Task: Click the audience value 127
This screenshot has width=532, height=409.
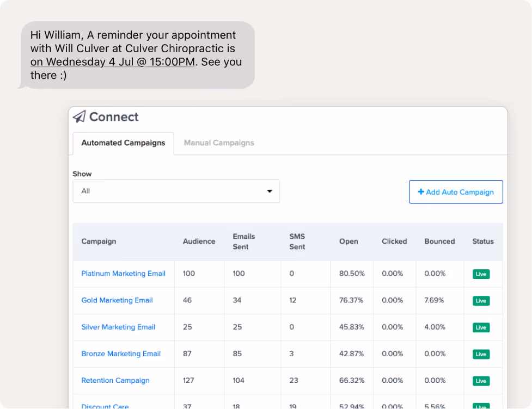Action: pyautogui.click(x=188, y=381)
